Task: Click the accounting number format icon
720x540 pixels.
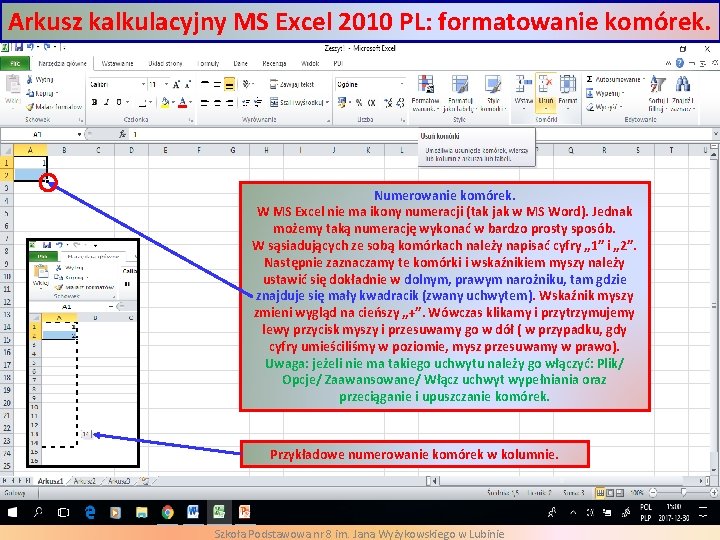Action: tap(342, 102)
